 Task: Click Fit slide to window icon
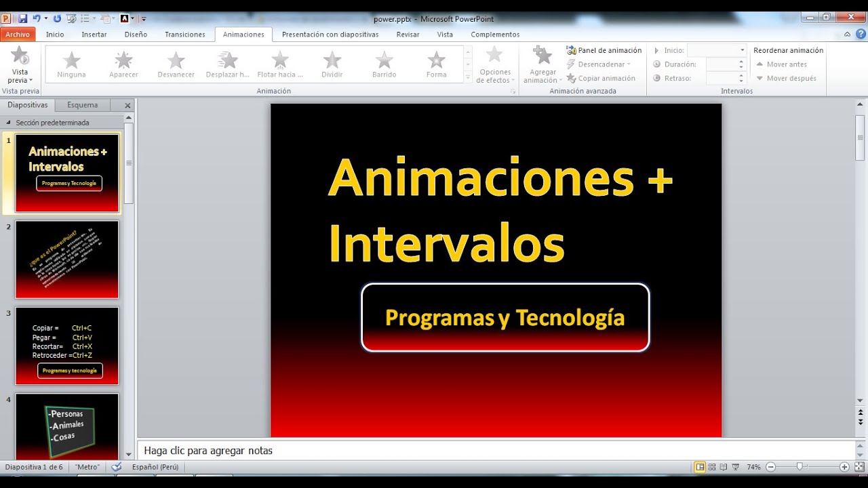click(860, 467)
